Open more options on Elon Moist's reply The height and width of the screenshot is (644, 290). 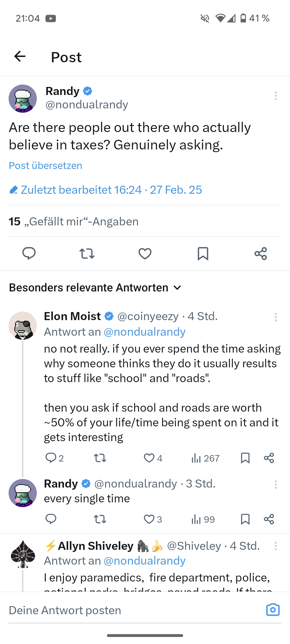click(275, 317)
